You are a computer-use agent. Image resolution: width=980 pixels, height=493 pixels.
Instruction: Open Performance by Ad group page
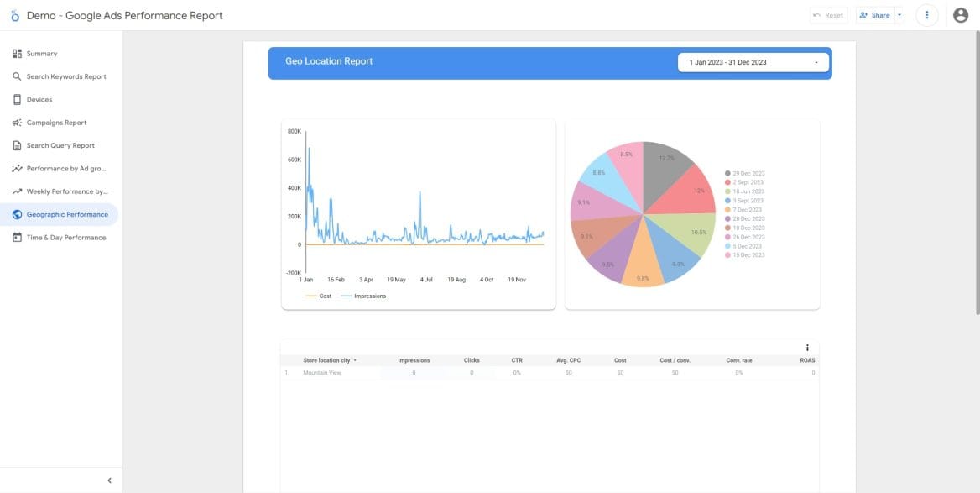66,169
